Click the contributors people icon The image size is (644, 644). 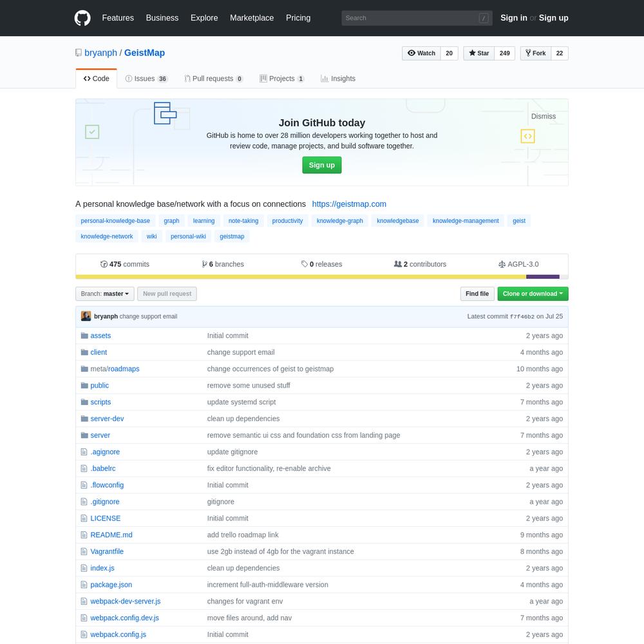point(397,264)
